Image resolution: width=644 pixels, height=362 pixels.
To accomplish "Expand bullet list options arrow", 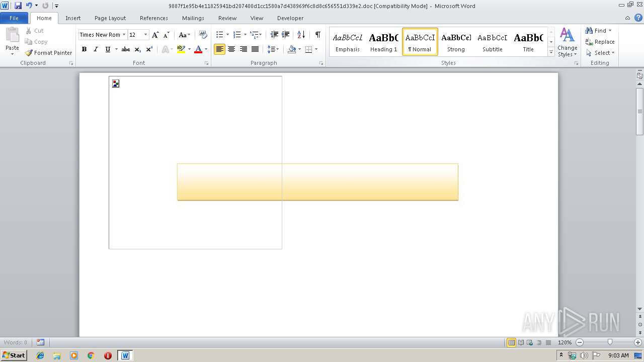I will (x=227, y=35).
